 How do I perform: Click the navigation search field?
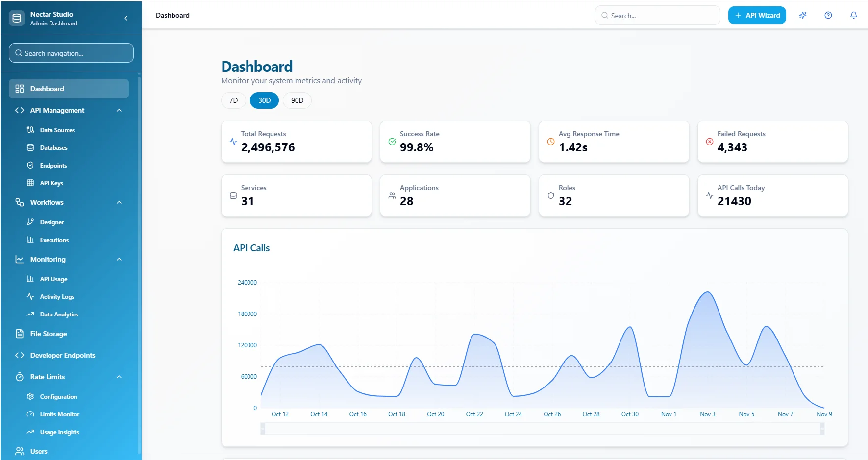(71, 53)
